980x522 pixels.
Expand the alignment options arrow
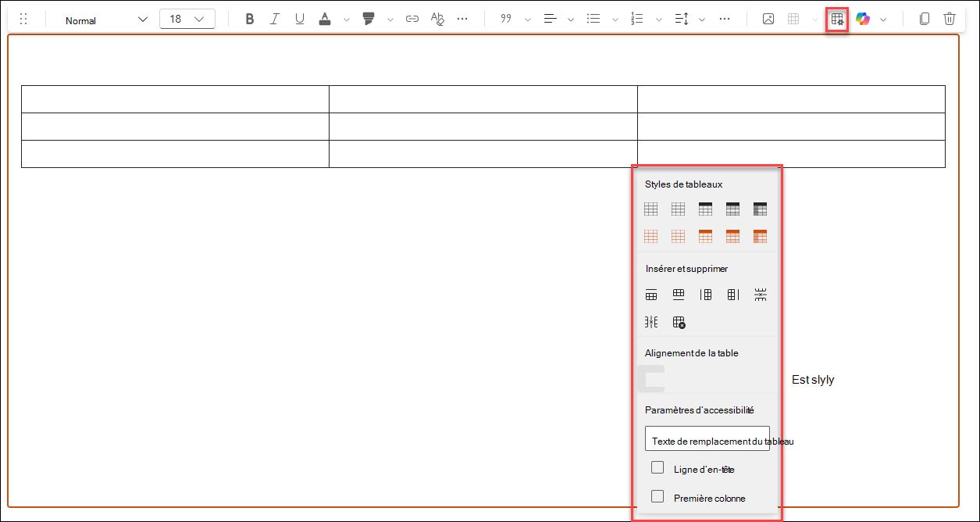(x=571, y=20)
